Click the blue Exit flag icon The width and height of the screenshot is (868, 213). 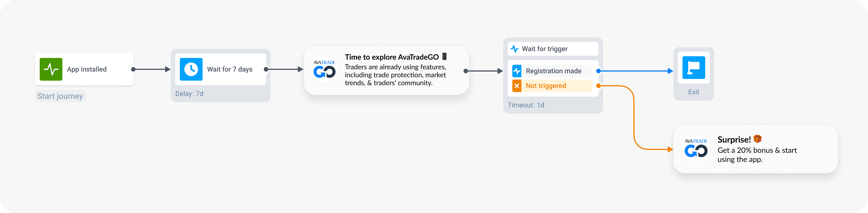694,68
